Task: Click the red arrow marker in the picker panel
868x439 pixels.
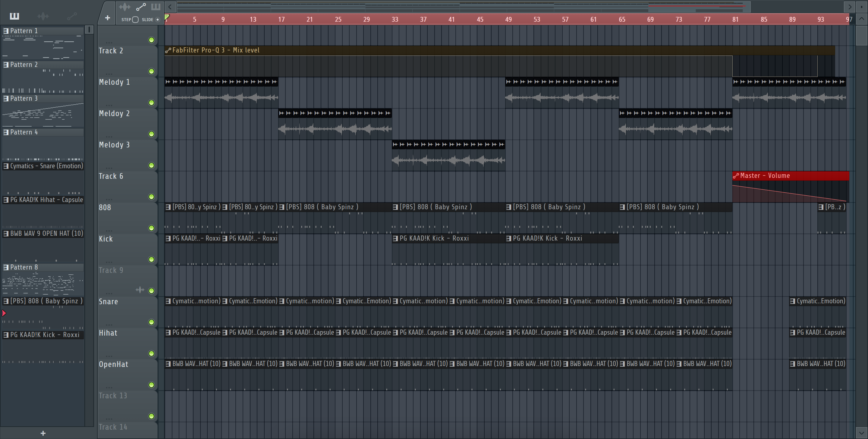Action: [x=4, y=313]
